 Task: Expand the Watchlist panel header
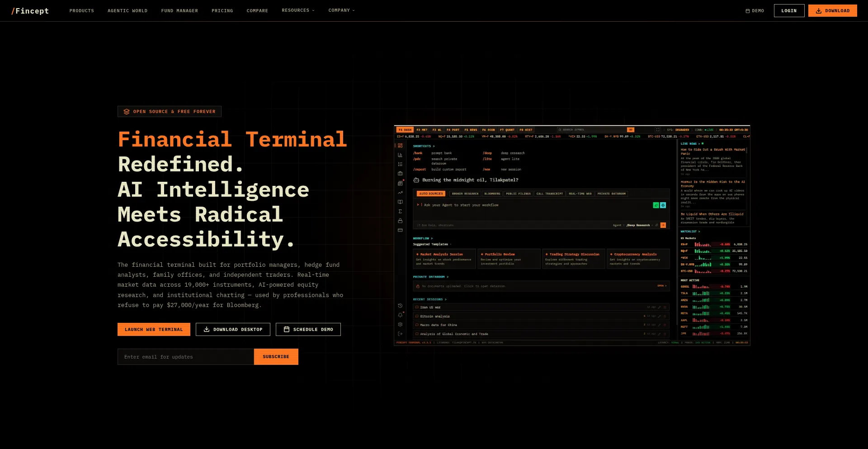(x=690, y=232)
